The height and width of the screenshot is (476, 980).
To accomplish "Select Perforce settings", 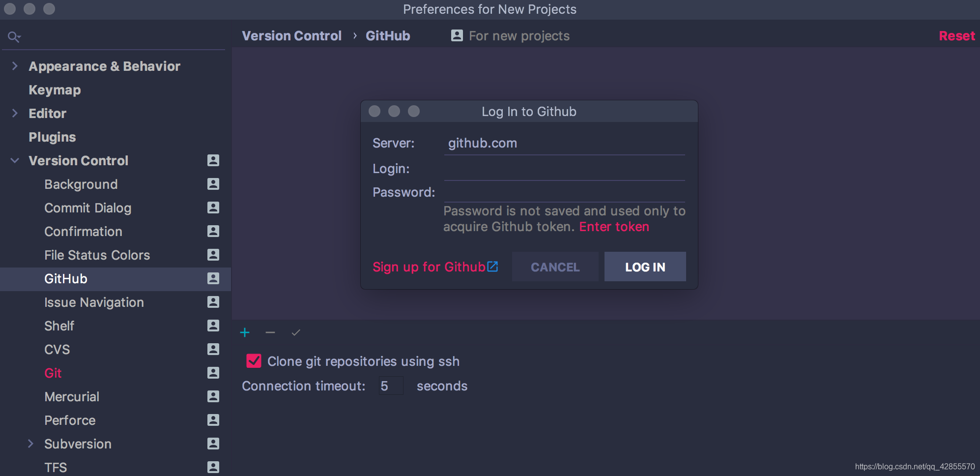I will [70, 420].
